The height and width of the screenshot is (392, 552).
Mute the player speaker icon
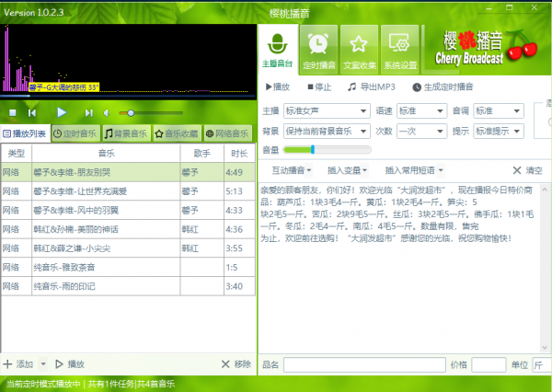[107, 112]
